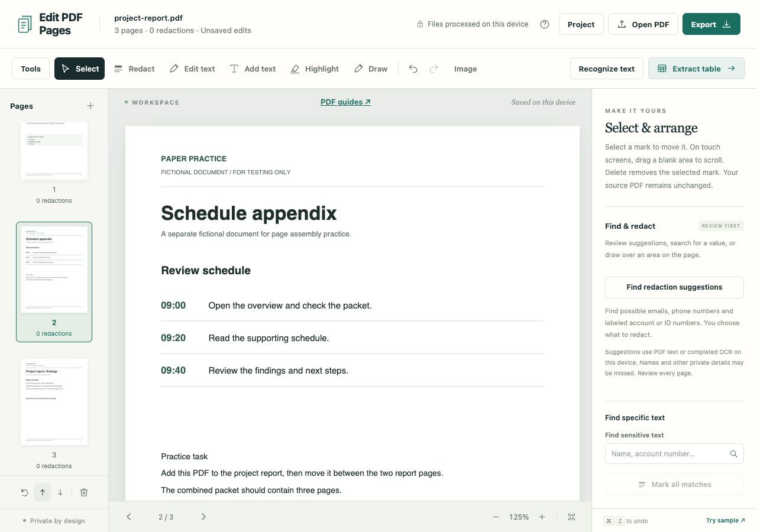Click the project-report.pdf file name
This screenshot has height=532, width=757.
pyautogui.click(x=148, y=18)
